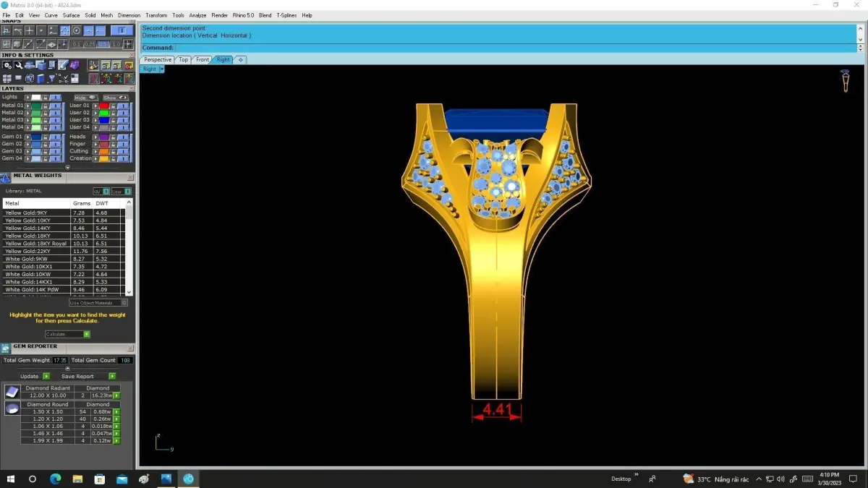Close the Metal Weights panel

click(x=130, y=178)
